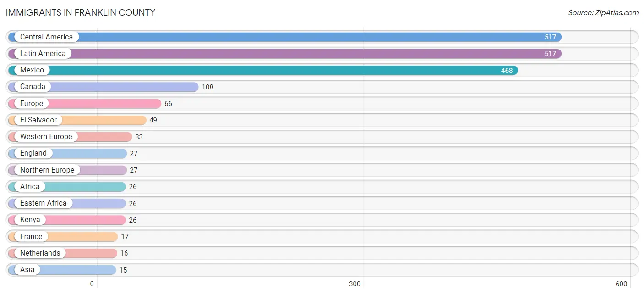Click the Africa bar label

click(x=30, y=187)
